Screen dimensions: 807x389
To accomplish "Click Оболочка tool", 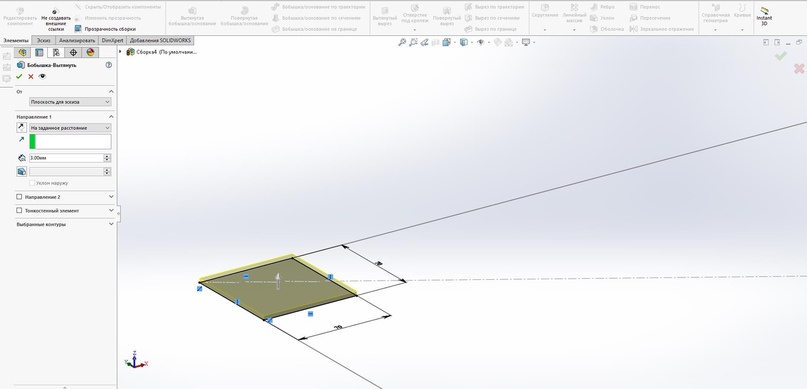I will [x=607, y=29].
